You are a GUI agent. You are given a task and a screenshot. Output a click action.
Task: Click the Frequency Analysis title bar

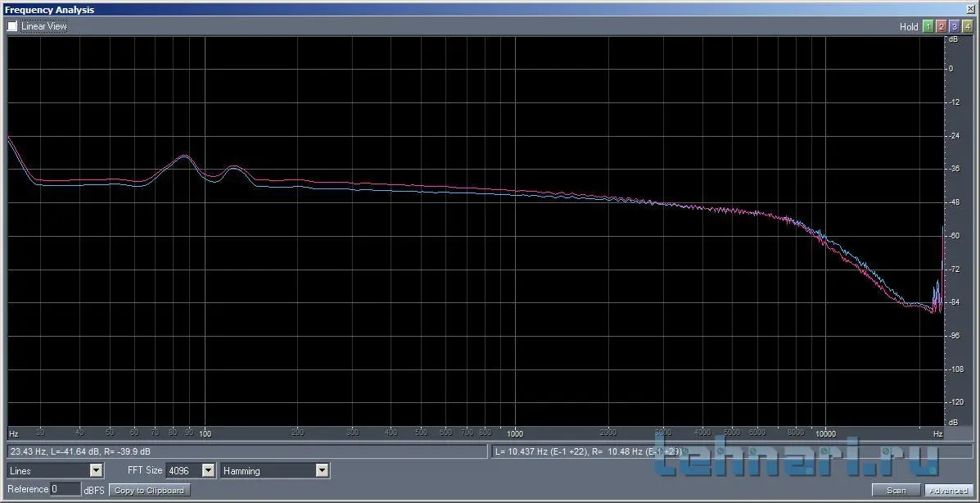pyautogui.click(x=490, y=9)
